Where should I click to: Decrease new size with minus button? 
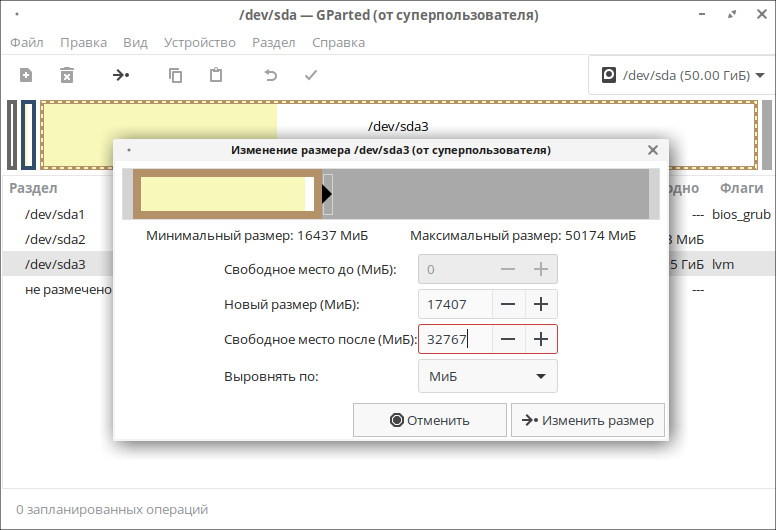tap(508, 304)
